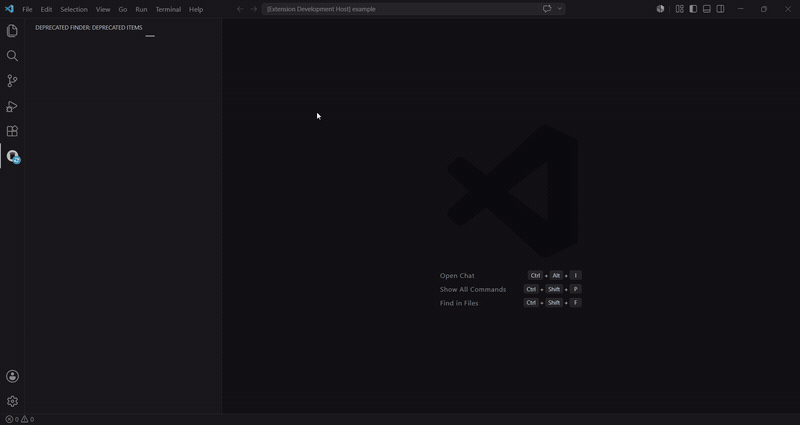Open the Go menu

[123, 9]
